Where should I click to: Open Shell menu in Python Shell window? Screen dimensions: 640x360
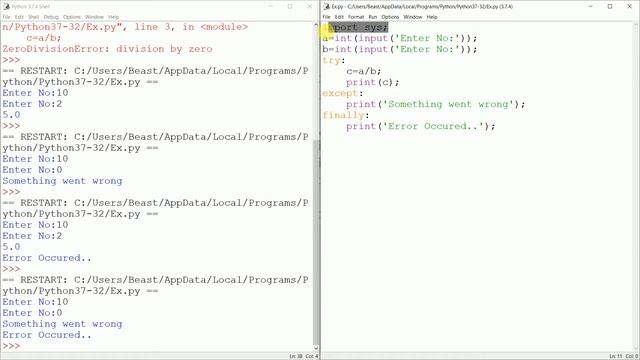[33, 17]
